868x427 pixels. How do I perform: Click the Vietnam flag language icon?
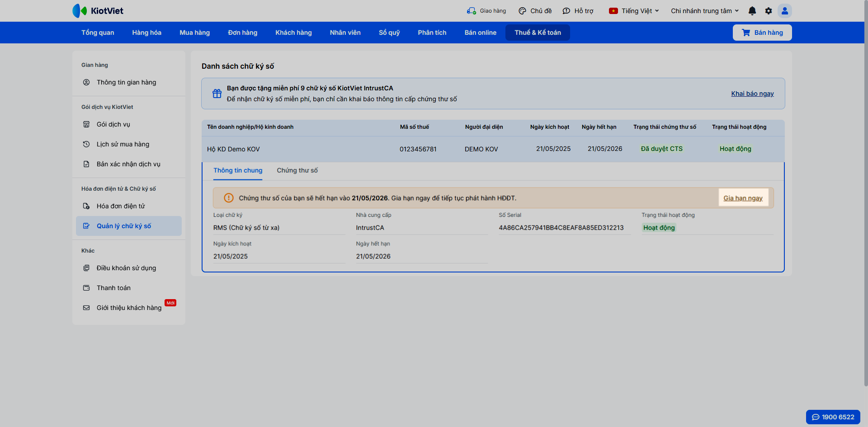[x=613, y=11]
